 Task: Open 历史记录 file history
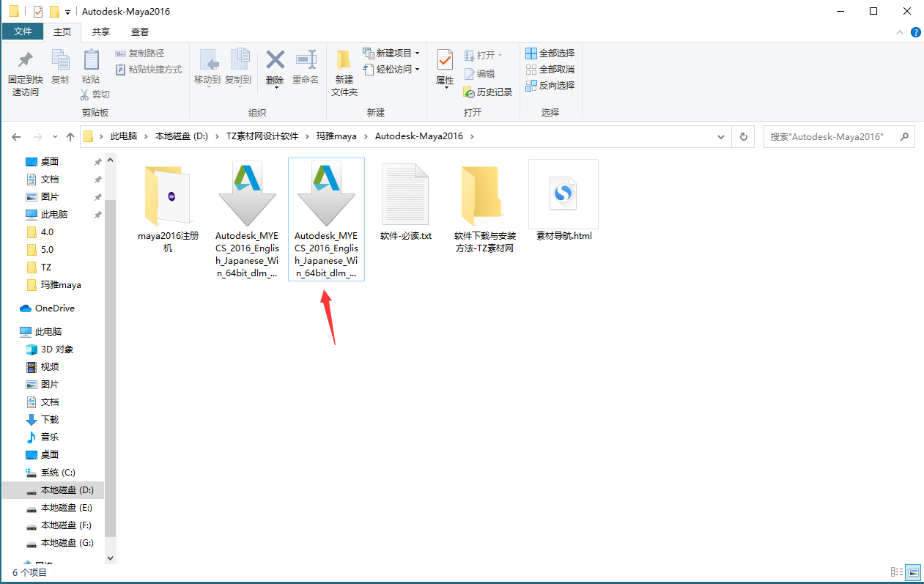488,92
